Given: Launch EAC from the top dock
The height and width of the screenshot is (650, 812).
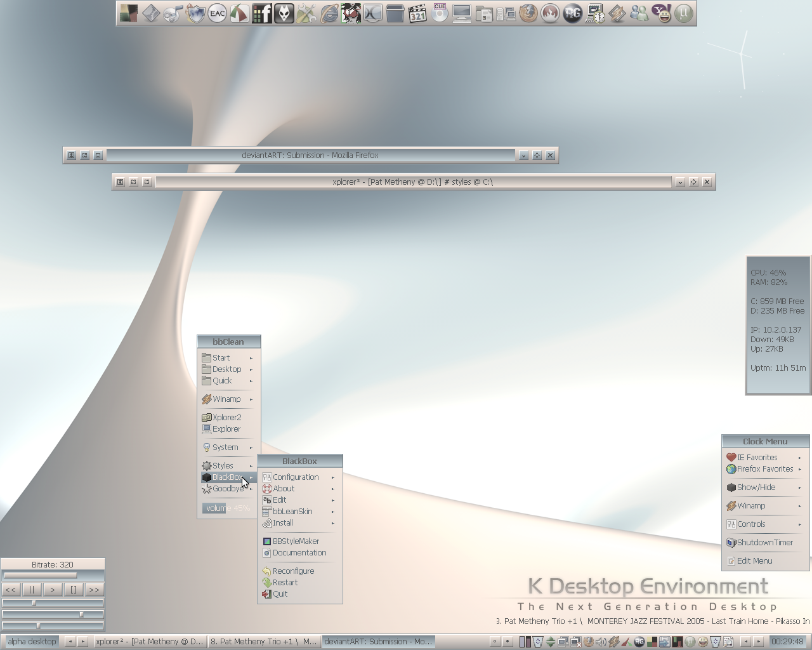Looking at the screenshot, I should (x=218, y=13).
